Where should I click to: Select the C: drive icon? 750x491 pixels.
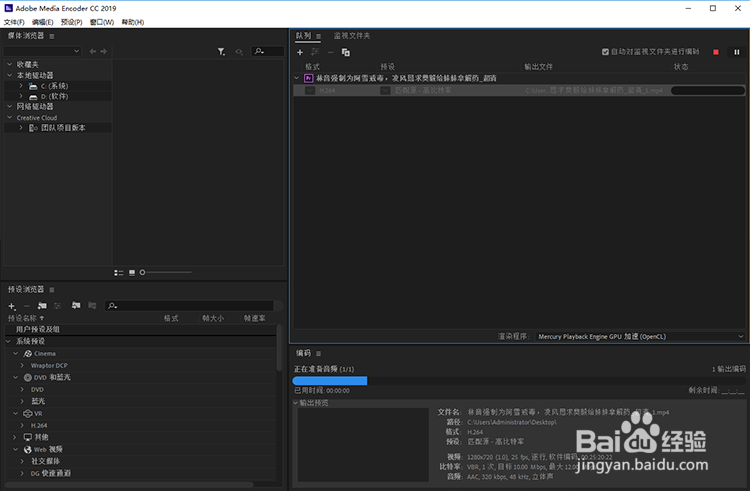coord(33,86)
